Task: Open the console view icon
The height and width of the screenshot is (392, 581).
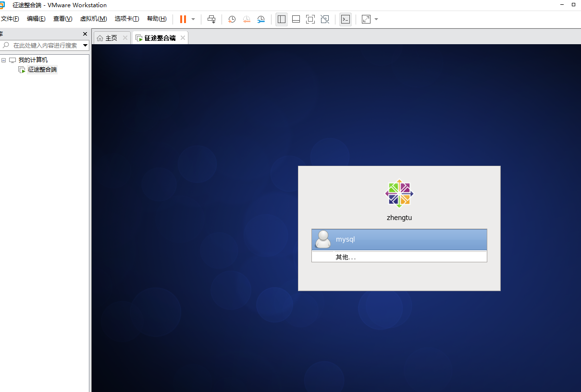Action: tap(345, 19)
